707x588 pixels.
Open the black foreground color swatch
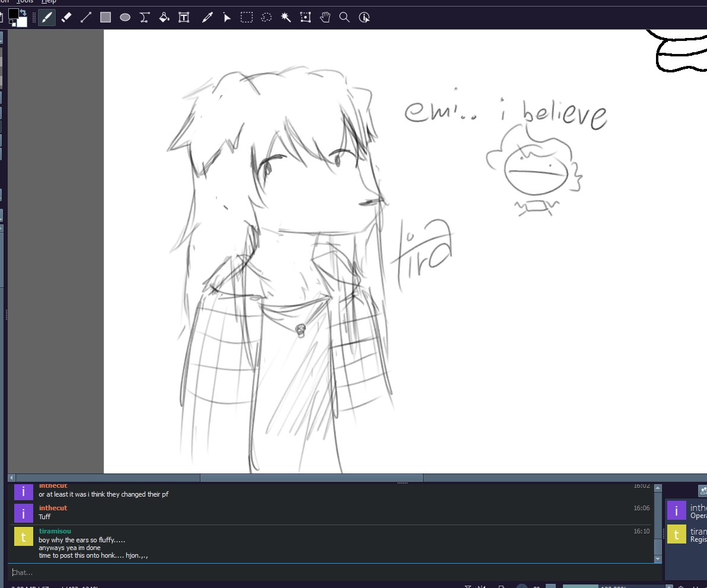point(14,14)
